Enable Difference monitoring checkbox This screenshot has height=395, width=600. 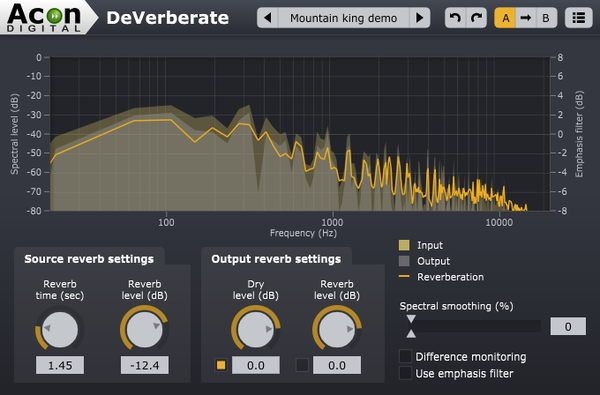405,356
